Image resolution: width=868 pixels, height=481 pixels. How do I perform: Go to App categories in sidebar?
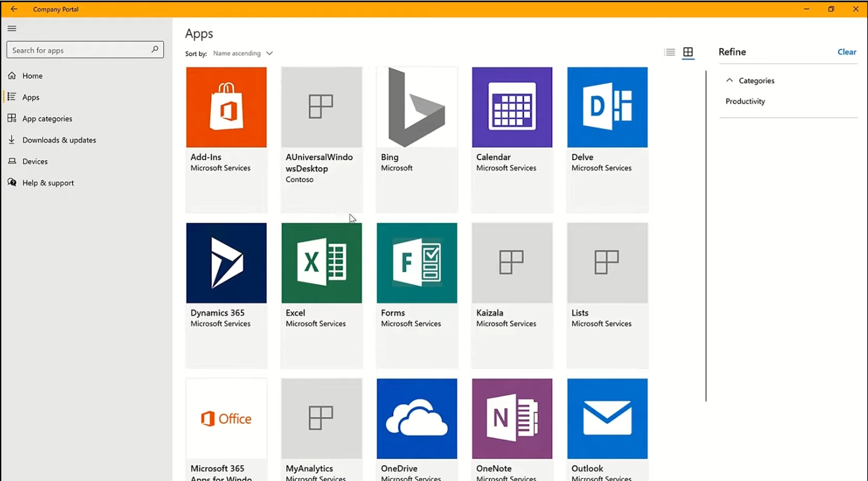(47, 119)
